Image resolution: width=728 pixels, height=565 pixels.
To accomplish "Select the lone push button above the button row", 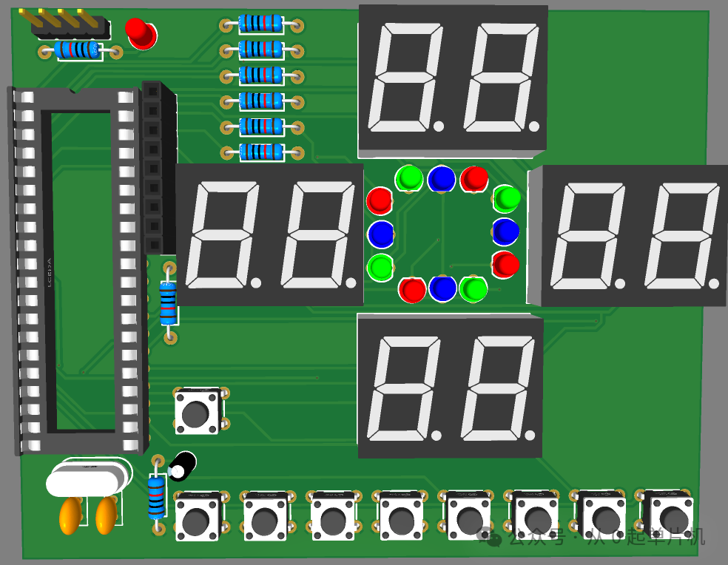I will pos(200,411).
